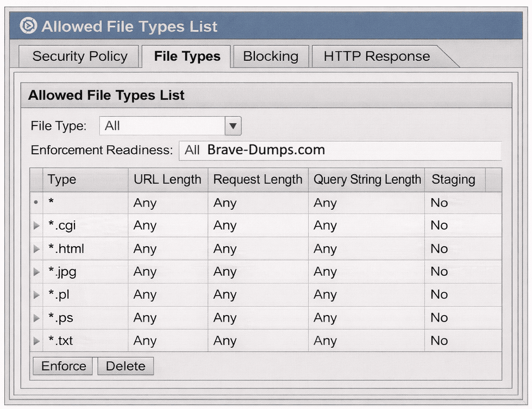
Task: Click the Query String Length column header
Action: (367, 180)
